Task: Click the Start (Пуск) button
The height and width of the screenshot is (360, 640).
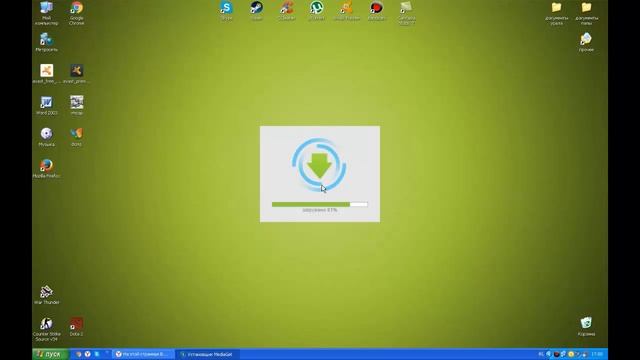Action: click(51, 354)
